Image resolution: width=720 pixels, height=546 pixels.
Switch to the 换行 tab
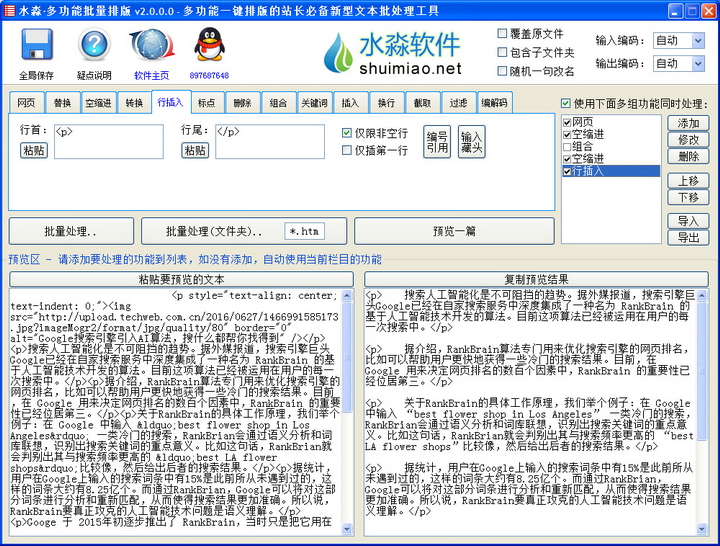(x=386, y=102)
